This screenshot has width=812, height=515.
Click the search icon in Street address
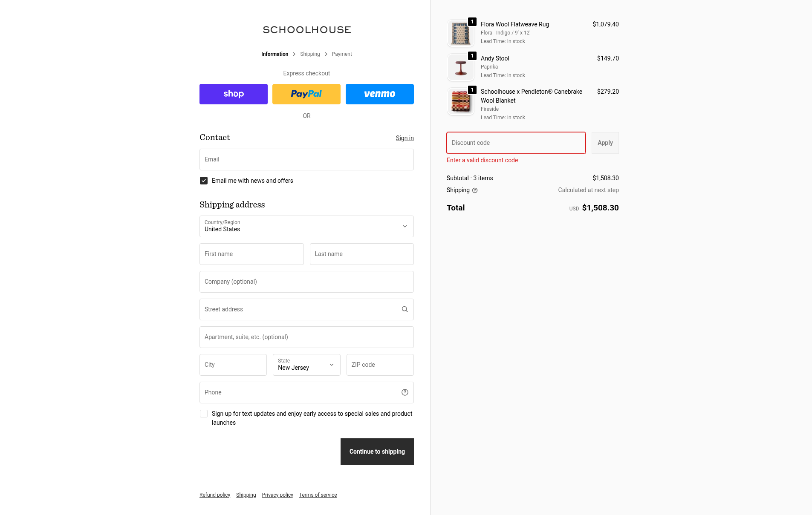(x=405, y=309)
